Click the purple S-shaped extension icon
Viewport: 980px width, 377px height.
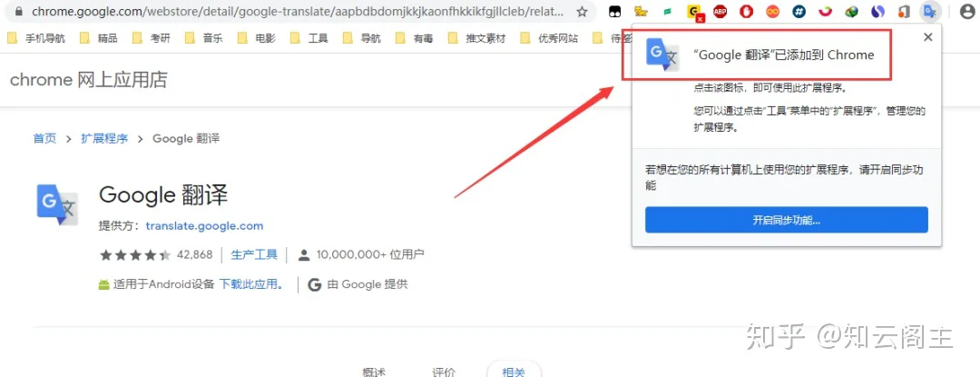pyautogui.click(x=878, y=11)
